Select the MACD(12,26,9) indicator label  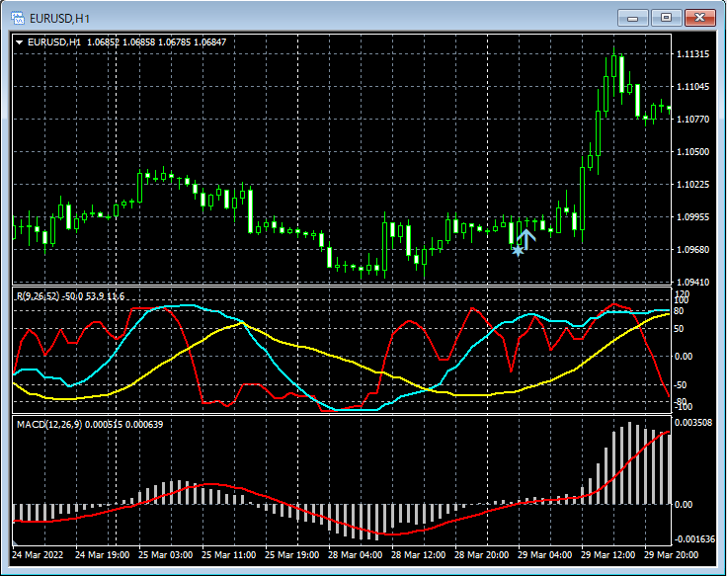point(49,424)
